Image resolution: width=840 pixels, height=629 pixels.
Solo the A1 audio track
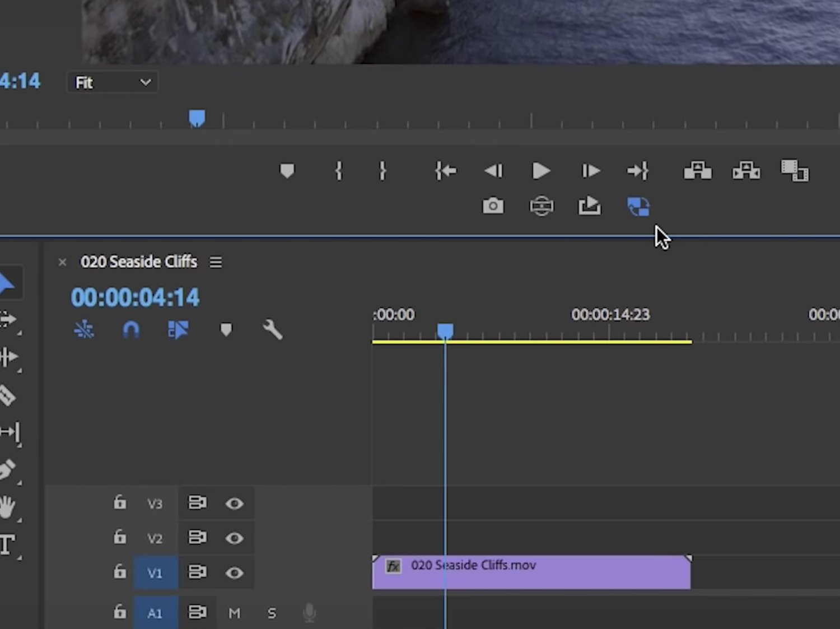272,613
